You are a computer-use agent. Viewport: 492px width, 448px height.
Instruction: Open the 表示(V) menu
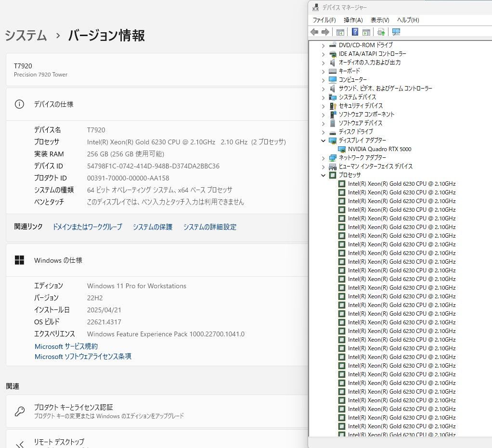380,20
